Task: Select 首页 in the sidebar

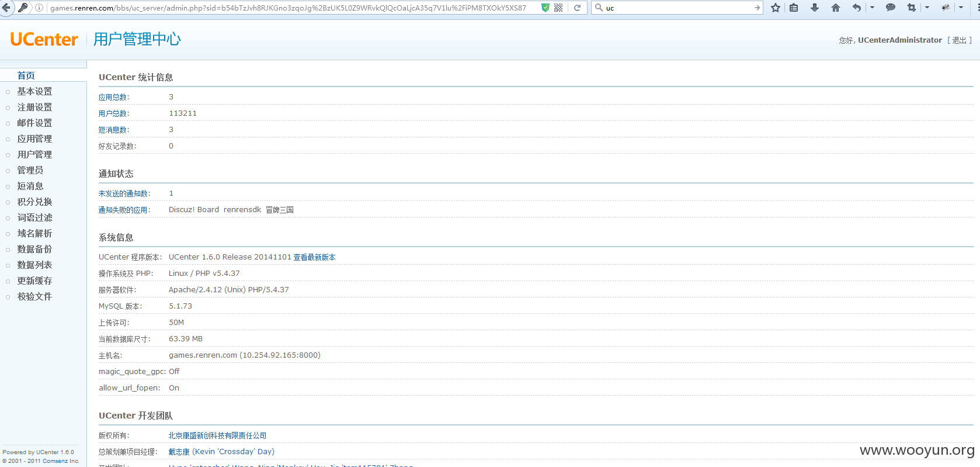Action: pos(26,75)
